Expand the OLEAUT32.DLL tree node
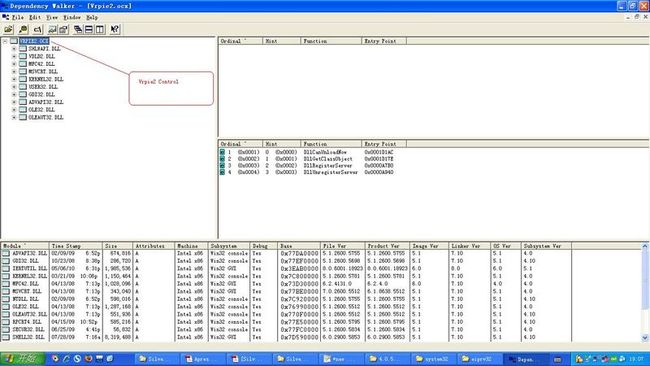The image size is (650, 366). (x=14, y=117)
